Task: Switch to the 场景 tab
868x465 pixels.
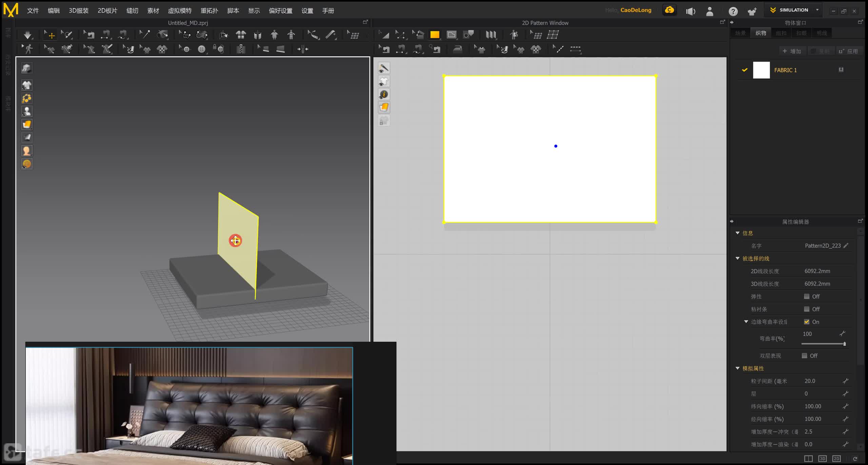Action: point(740,33)
